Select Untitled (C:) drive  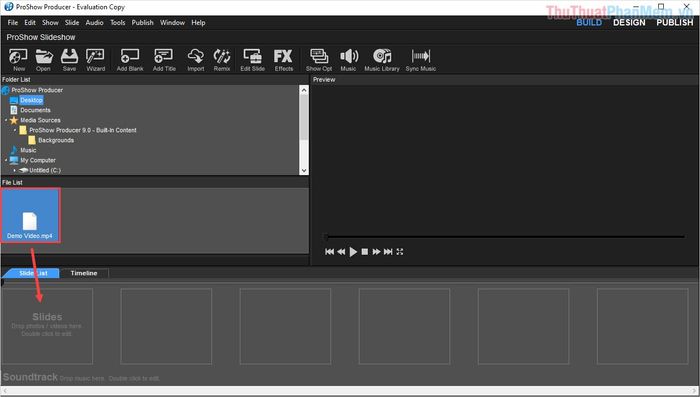[45, 170]
